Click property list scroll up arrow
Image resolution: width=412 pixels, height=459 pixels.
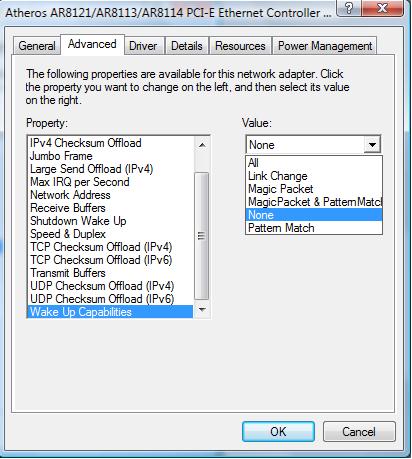202,145
